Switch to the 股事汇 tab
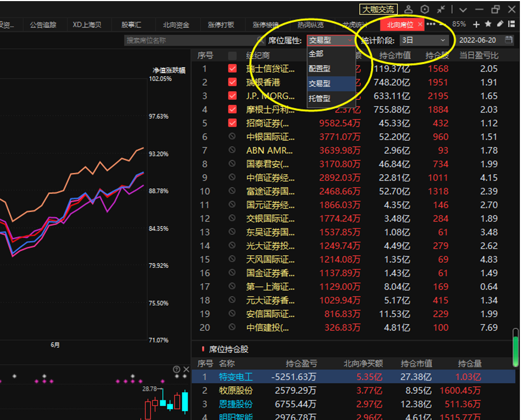The image size is (521, 420). click(131, 25)
